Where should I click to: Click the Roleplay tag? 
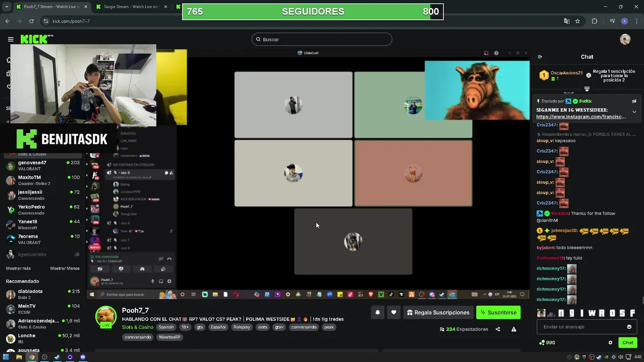pos(242,327)
